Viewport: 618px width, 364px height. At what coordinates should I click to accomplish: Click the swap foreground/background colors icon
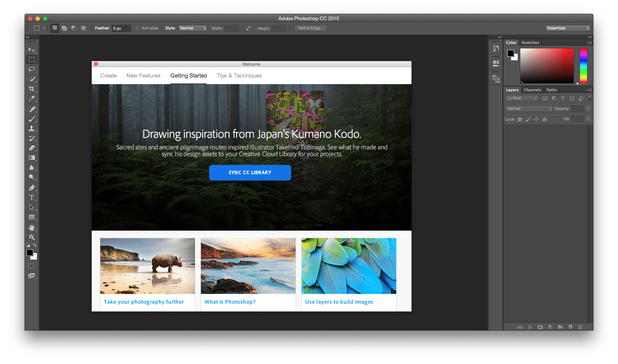tap(35, 245)
